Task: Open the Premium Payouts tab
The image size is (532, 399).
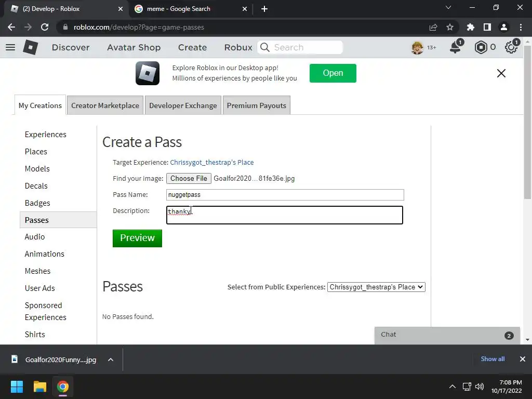Action: [x=257, y=105]
